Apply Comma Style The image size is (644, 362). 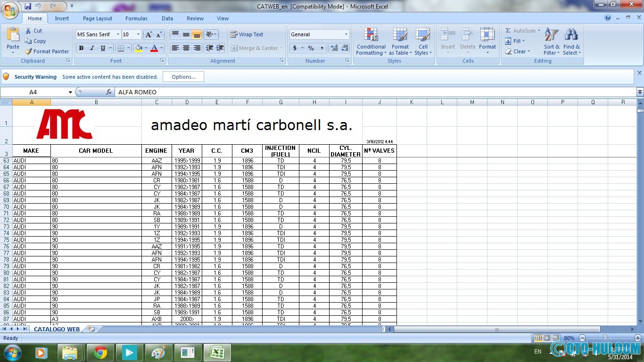coord(322,48)
